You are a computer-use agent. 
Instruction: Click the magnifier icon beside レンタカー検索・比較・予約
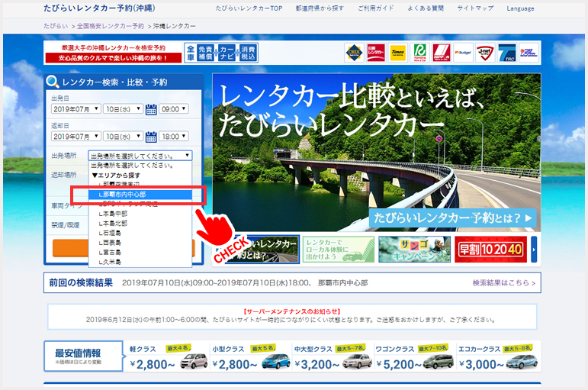point(52,82)
